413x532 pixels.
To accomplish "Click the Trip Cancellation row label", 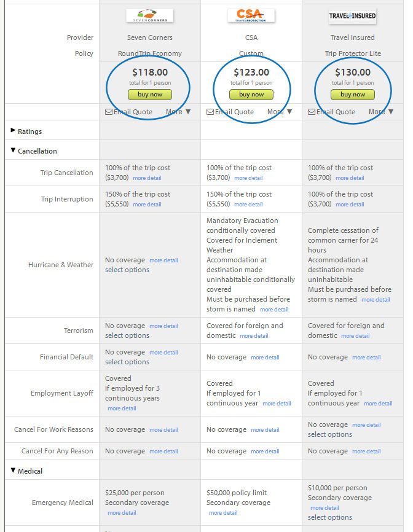I will (x=67, y=173).
